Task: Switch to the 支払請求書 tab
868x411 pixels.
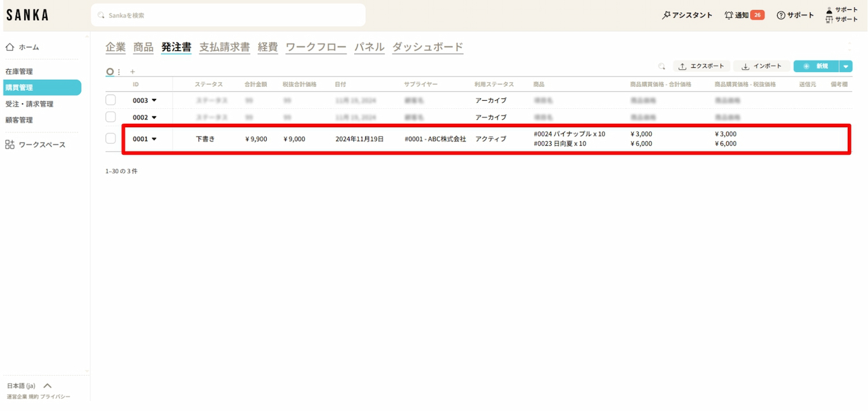Action: tap(225, 47)
